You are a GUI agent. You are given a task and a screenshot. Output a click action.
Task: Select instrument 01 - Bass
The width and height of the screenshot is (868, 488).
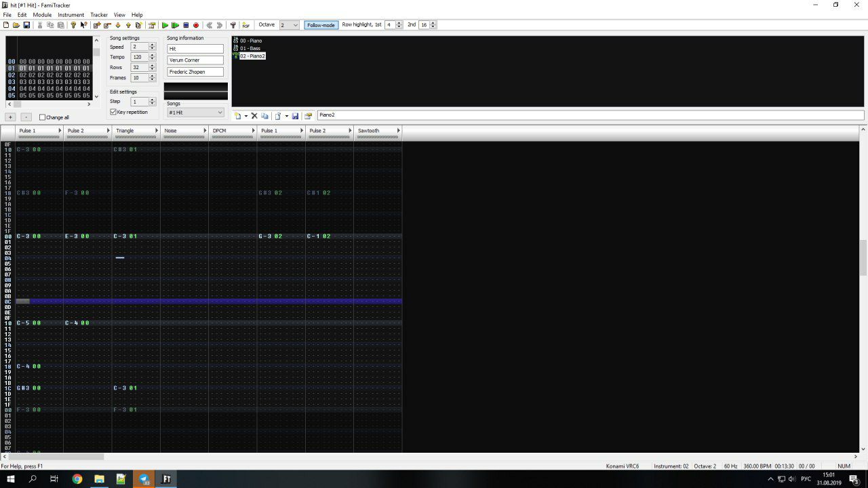[x=250, y=48]
